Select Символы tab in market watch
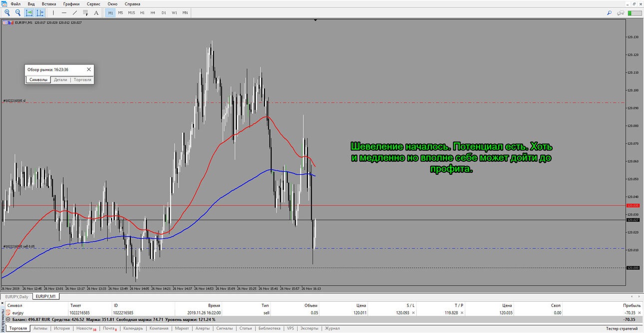644x333 pixels. (38, 79)
